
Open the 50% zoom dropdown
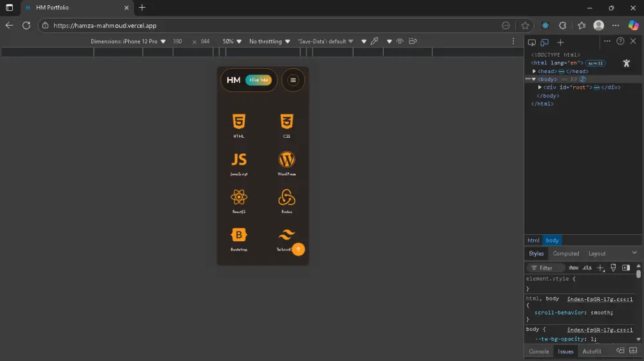pos(232,41)
